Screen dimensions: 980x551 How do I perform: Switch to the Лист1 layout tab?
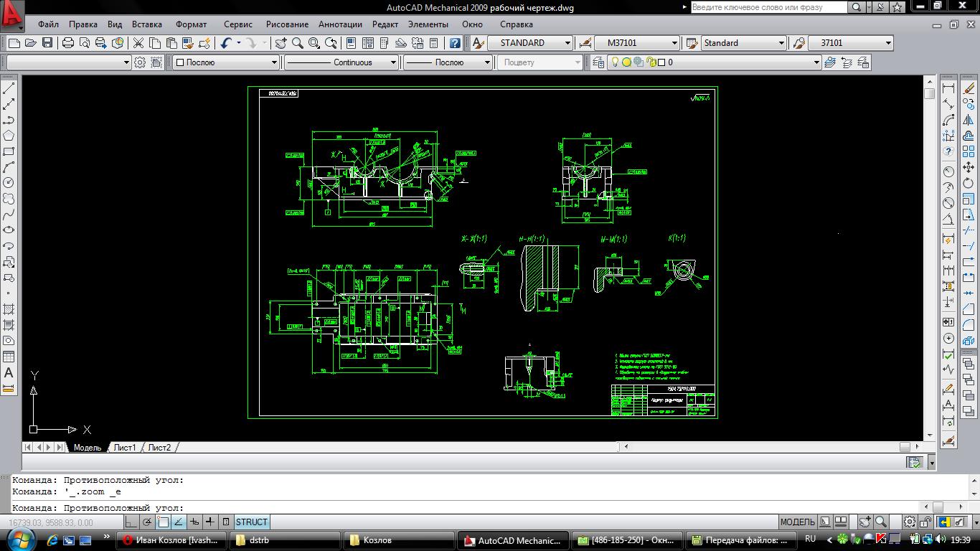tap(125, 447)
